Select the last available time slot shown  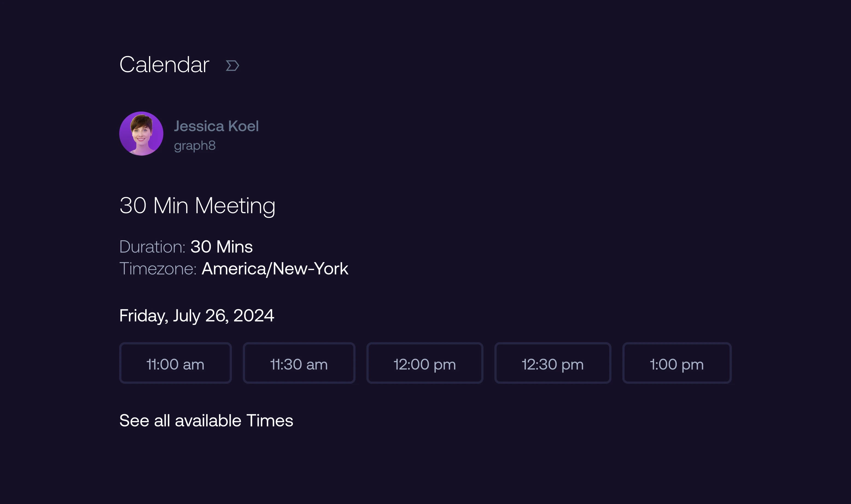click(x=677, y=363)
